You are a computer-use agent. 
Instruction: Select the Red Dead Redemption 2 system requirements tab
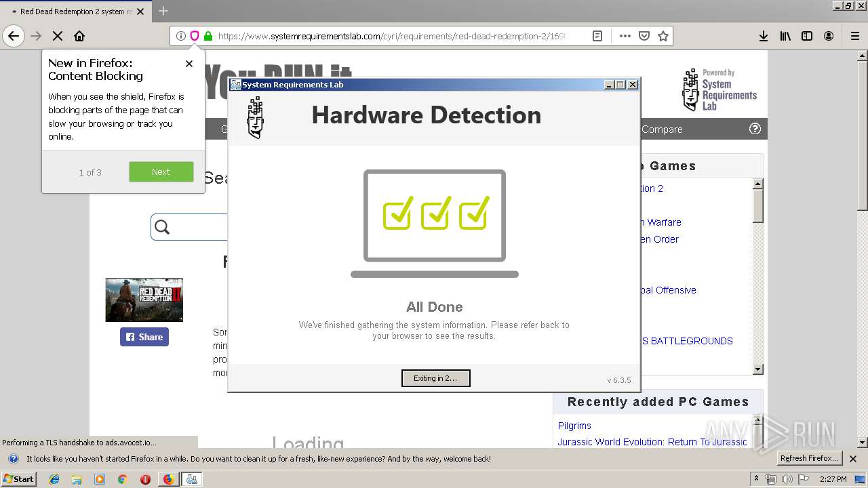[76, 12]
